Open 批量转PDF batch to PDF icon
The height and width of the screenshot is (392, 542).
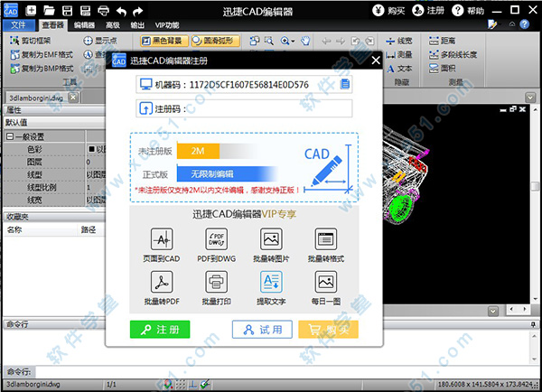pos(162,282)
